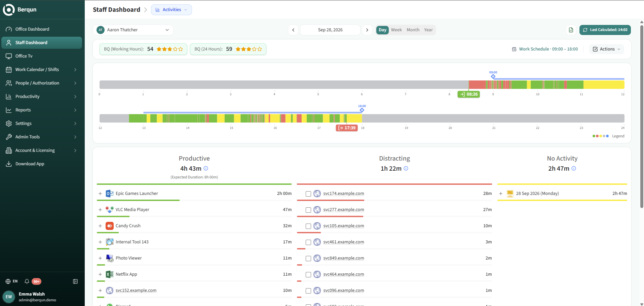Open the Activities view dropdown
This screenshot has height=306, width=644.
pyautogui.click(x=172, y=10)
